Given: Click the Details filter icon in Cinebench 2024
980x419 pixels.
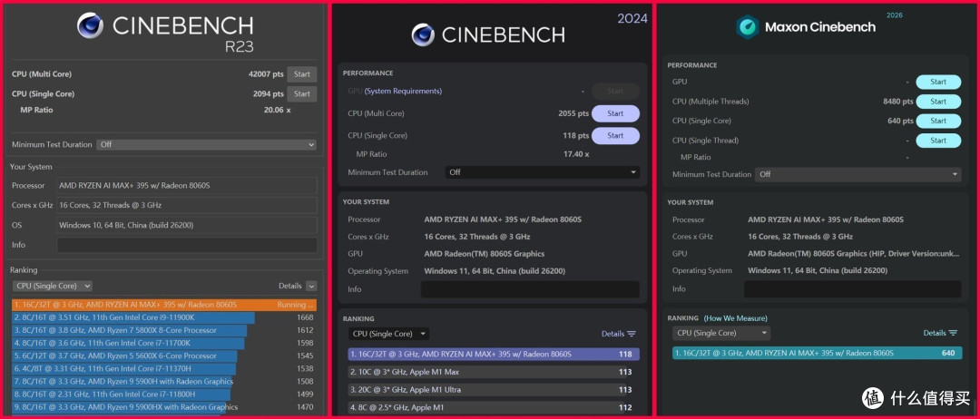Looking at the screenshot, I should pos(632,334).
